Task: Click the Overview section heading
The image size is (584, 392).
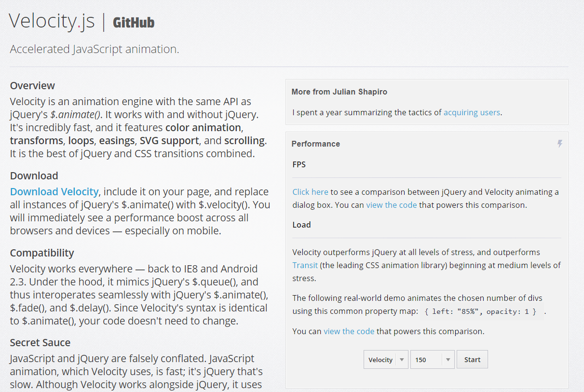Action: click(x=33, y=86)
